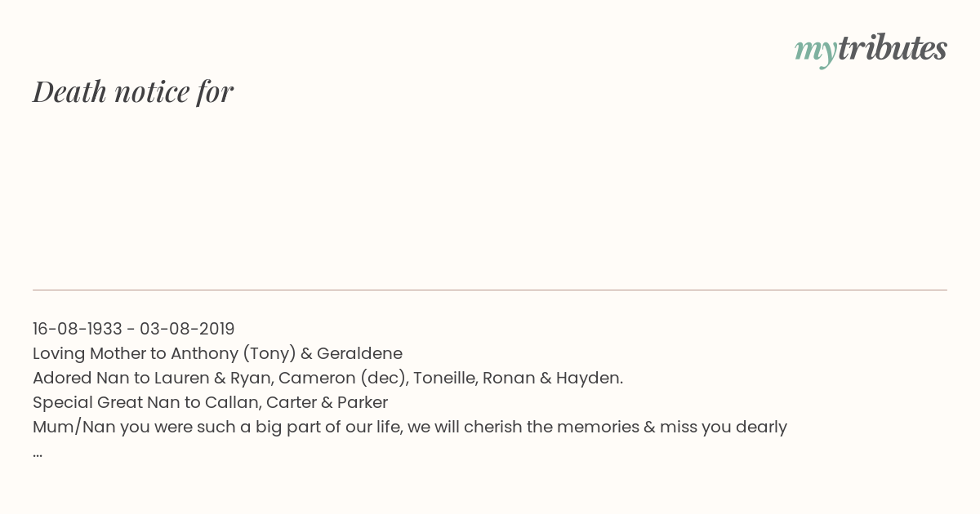Click the "Loving Mother to Anthony" line
This screenshot has height=514, width=980.
pos(217,353)
